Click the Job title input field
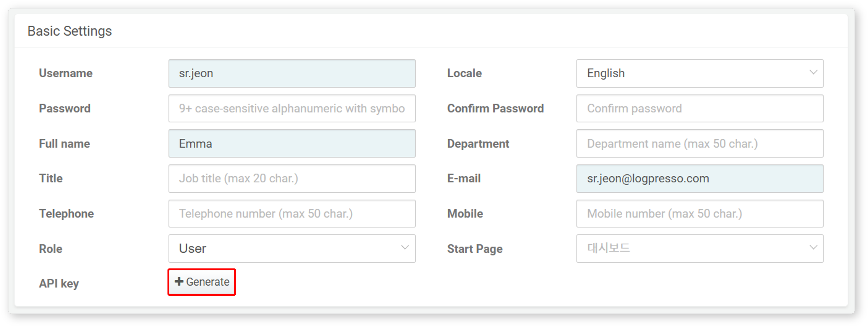Viewport: 868px width, 327px height. coord(292,179)
